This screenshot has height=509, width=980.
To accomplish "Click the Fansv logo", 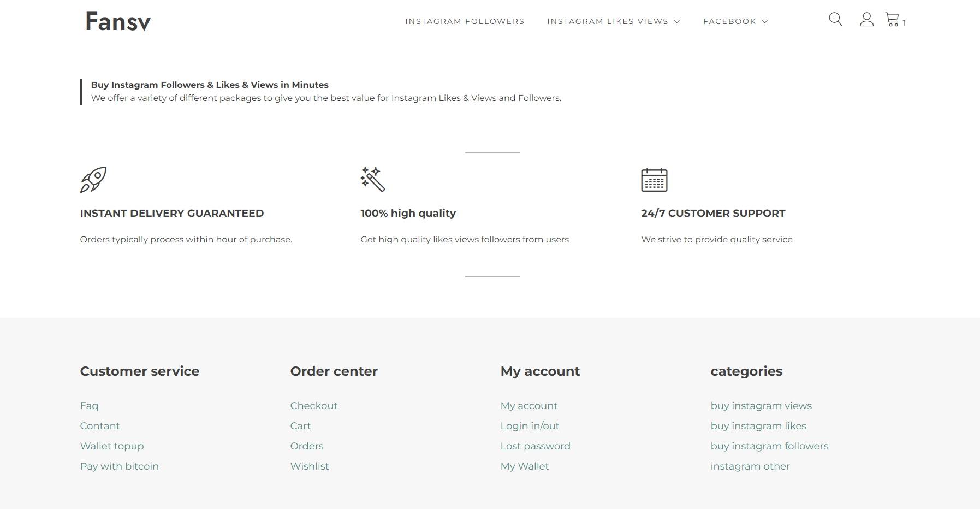I will tap(118, 22).
